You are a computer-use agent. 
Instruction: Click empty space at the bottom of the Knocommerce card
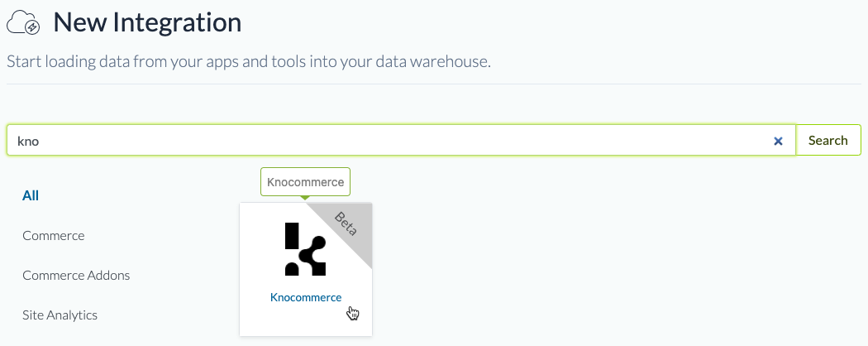tap(306, 323)
